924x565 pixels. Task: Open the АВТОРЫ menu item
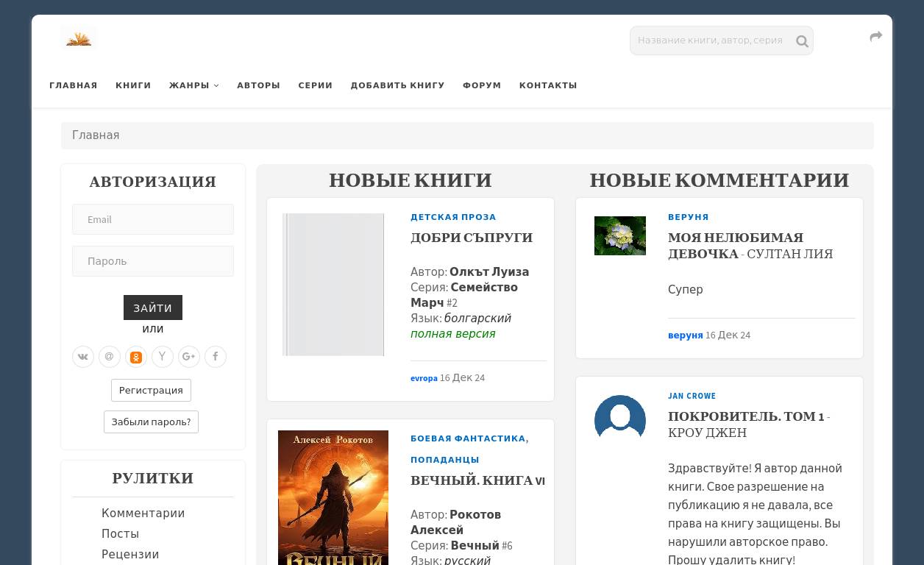[x=258, y=85]
